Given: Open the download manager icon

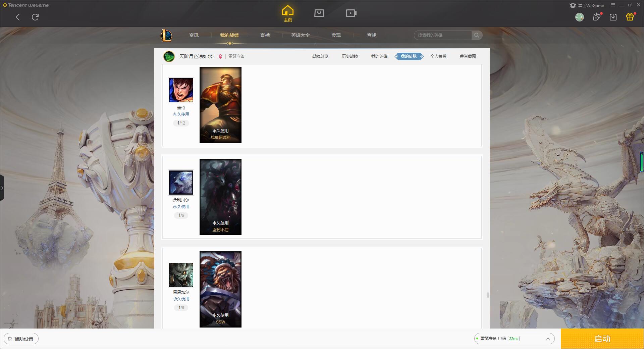Looking at the screenshot, I should click(613, 17).
